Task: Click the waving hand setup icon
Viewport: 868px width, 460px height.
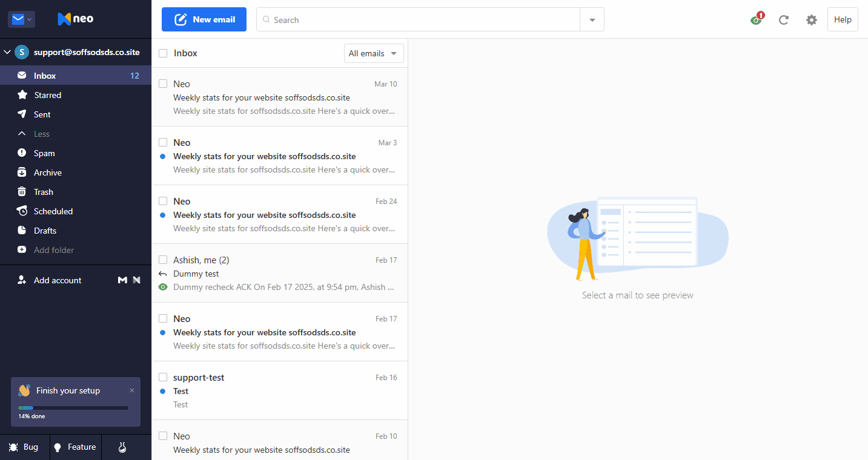Action: [x=24, y=390]
